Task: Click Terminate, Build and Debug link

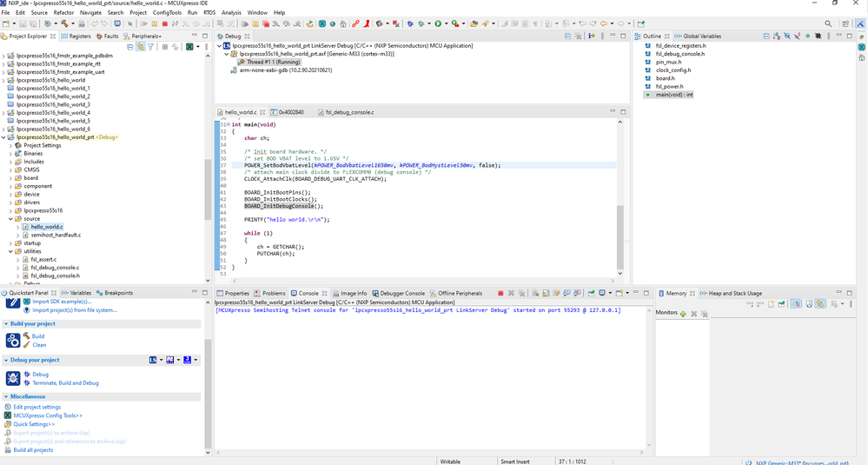Action: (x=65, y=383)
